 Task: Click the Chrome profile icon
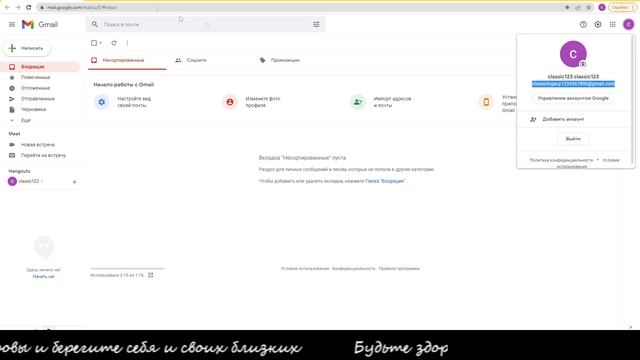tap(602, 7)
